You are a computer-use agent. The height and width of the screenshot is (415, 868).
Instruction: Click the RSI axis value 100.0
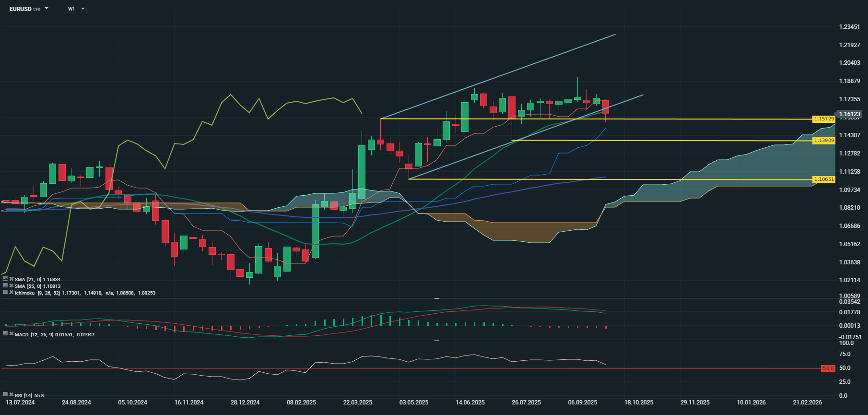pyautogui.click(x=846, y=343)
